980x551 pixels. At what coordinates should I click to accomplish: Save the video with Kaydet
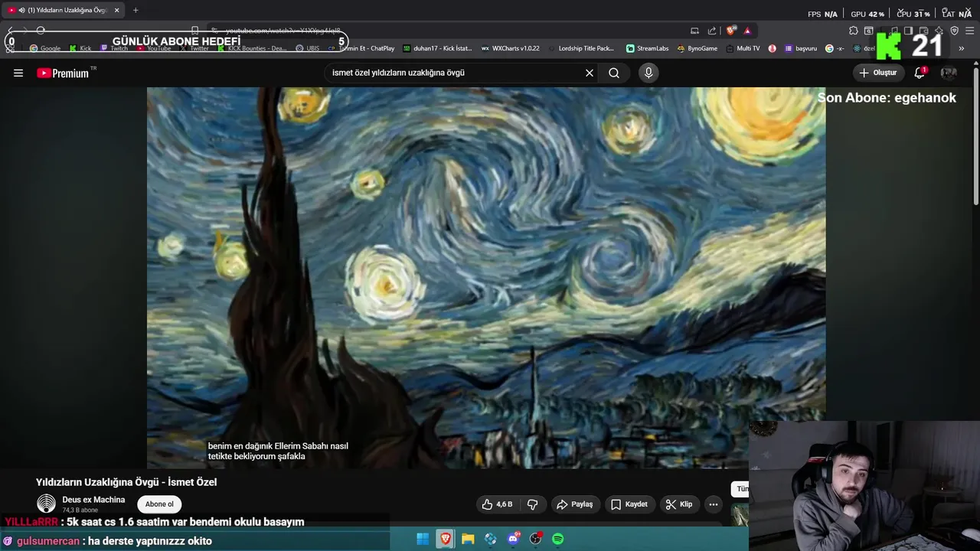tap(629, 504)
